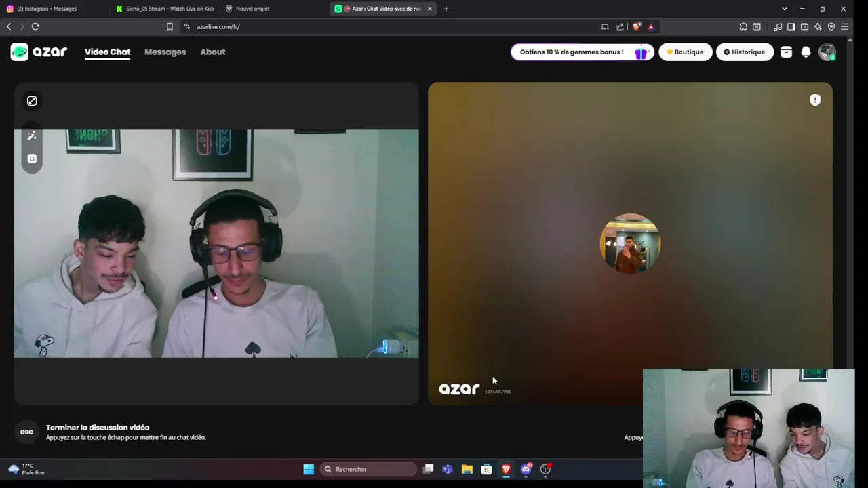
Task: Open notifications bell in Azar header
Action: pyautogui.click(x=806, y=52)
